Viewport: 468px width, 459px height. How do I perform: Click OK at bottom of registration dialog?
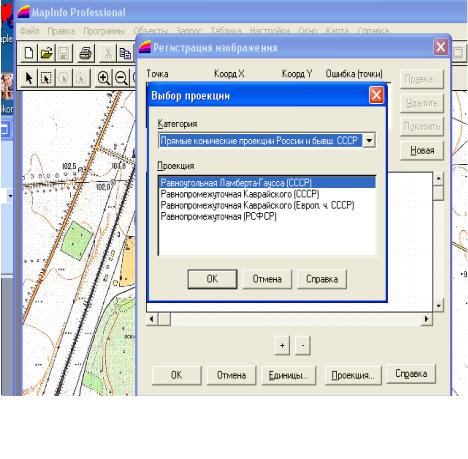176,375
